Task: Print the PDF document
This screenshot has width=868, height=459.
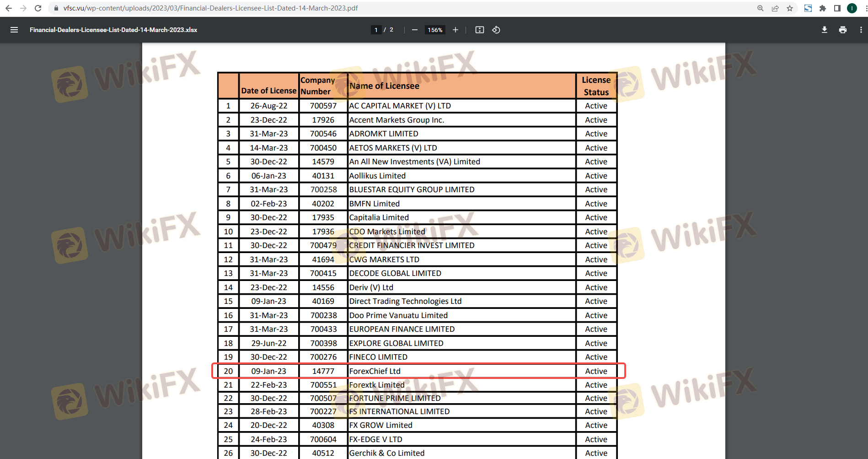Action: coord(842,30)
